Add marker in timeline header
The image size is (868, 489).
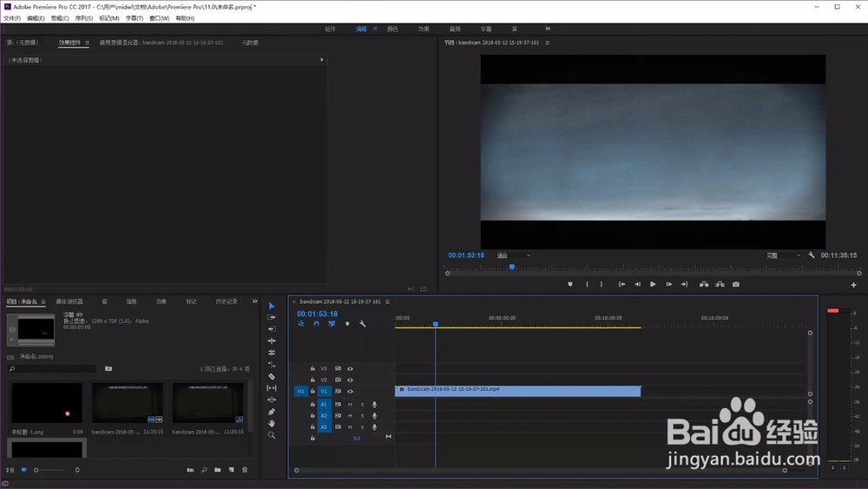coord(347,324)
